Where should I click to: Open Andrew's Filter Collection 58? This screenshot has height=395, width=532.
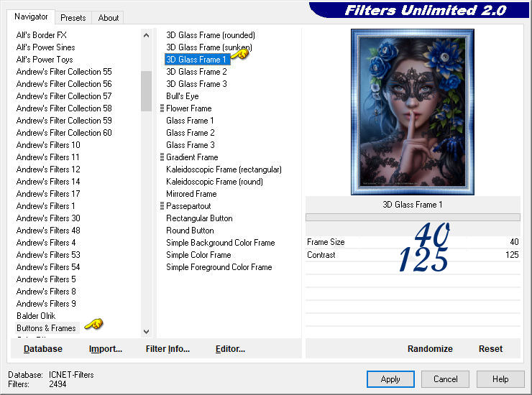(x=64, y=108)
